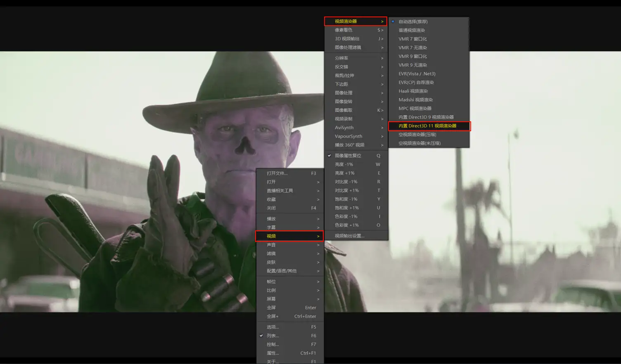Viewport: 621px width, 364px height.
Task: Expand the 字幕 submenu
Action: (x=271, y=227)
